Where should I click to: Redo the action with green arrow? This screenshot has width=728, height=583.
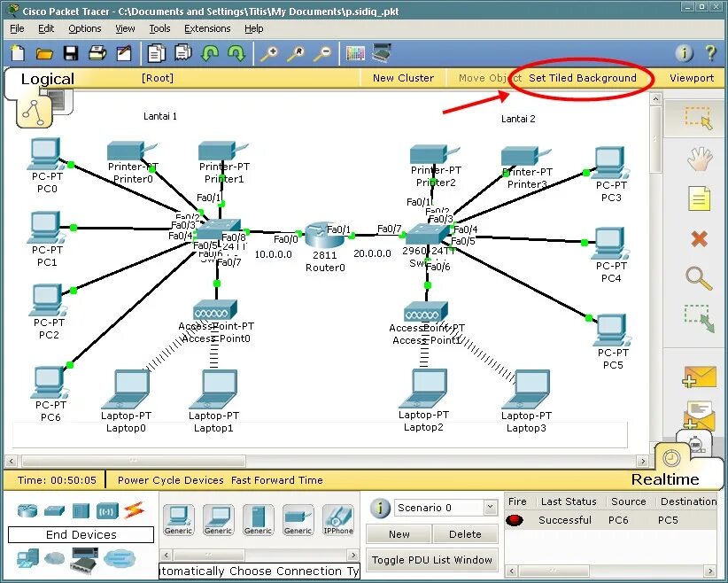(236, 53)
